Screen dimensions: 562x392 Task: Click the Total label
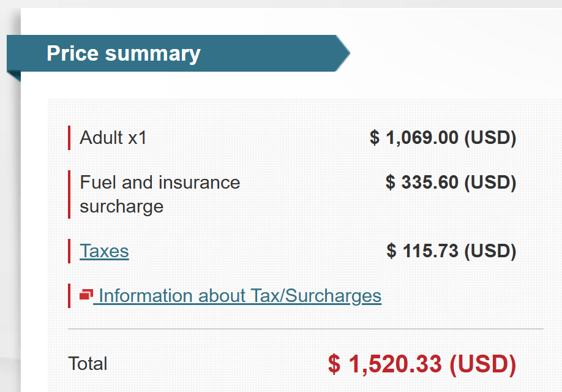88,364
